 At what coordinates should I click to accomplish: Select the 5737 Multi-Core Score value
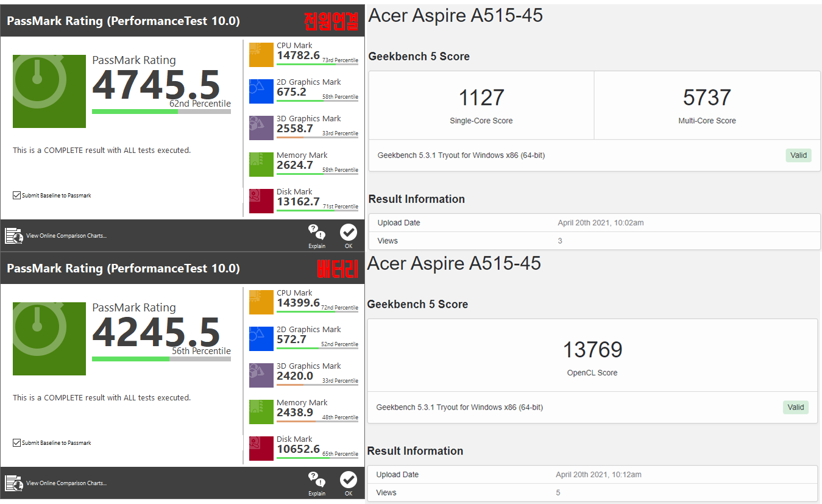[707, 98]
